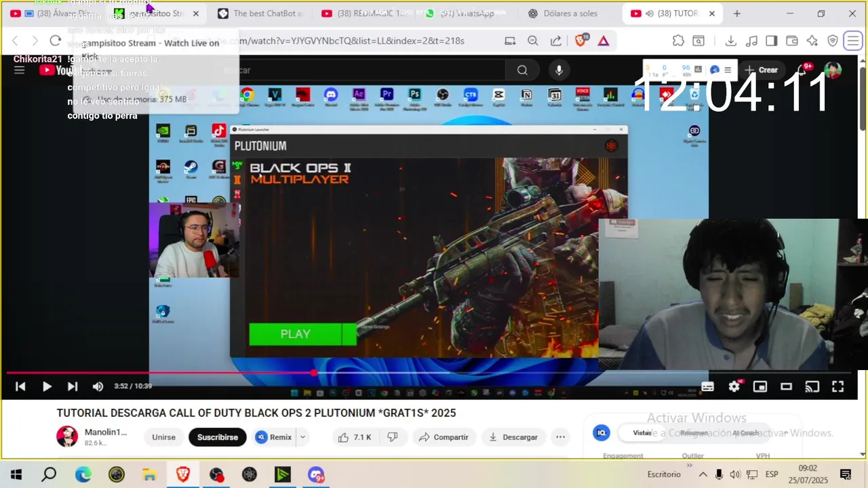Click share page icon in address bar

click(556, 41)
